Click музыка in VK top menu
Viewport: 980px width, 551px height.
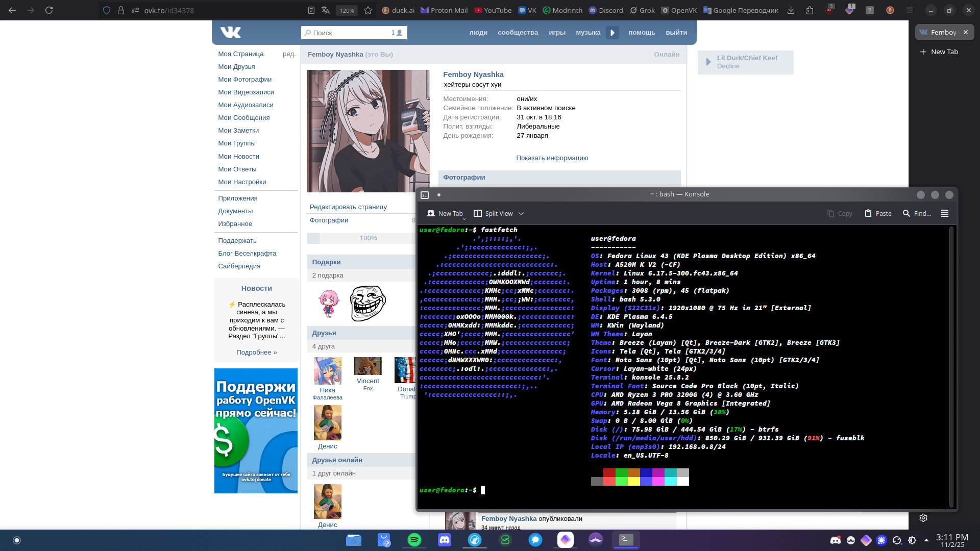coord(588,33)
